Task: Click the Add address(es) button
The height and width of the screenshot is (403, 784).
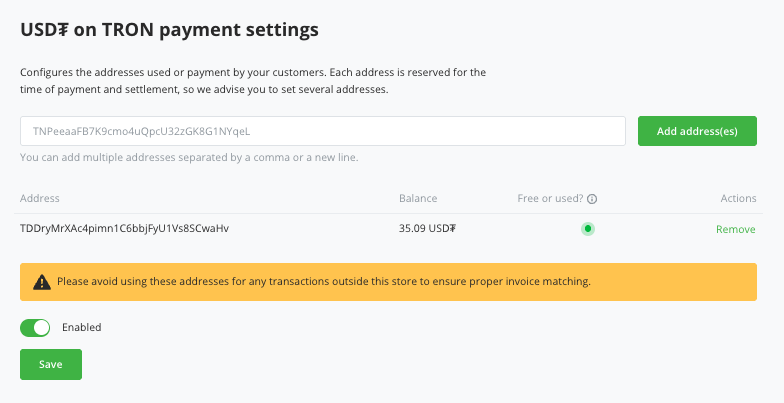Action: click(697, 131)
